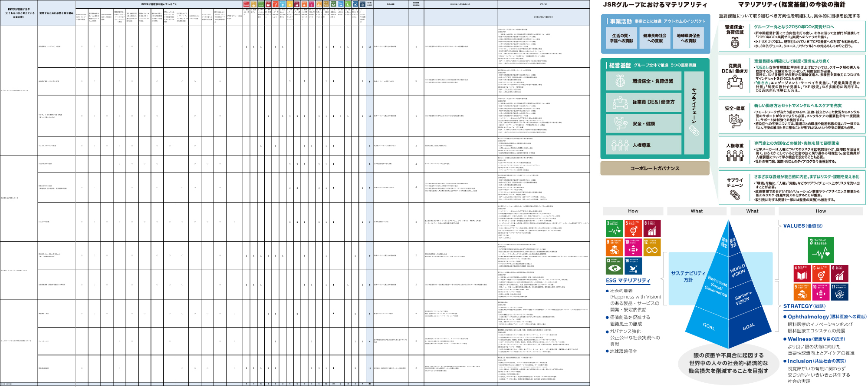
Task: Click the header cell 実現するために必要な取り組み
Action: coord(56,13)
